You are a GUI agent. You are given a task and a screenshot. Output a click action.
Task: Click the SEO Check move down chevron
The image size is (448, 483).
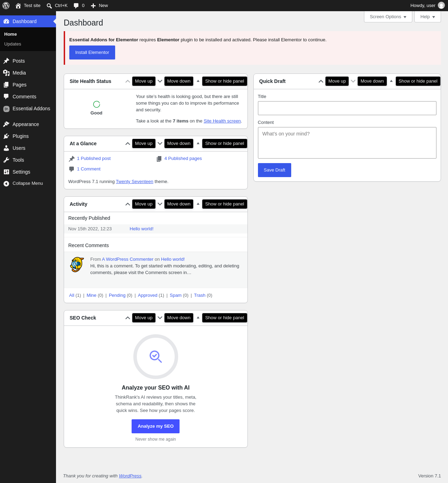(x=160, y=318)
